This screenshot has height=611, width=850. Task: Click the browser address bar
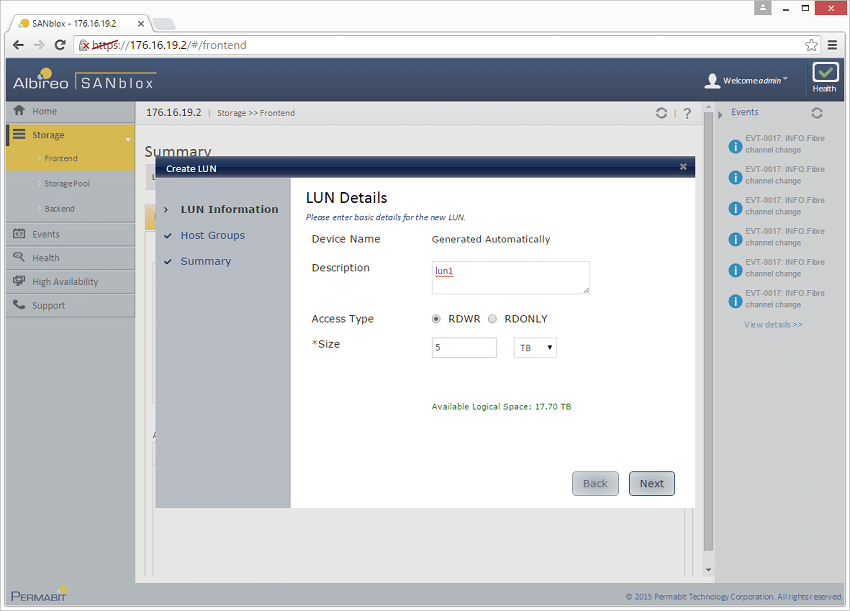coord(445,45)
